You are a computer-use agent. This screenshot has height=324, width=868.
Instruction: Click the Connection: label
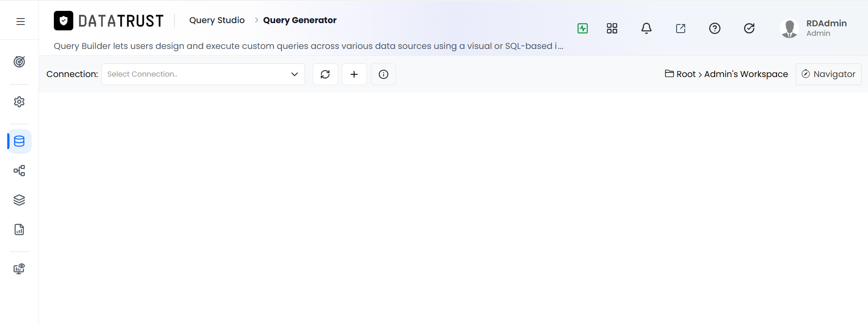coord(72,74)
